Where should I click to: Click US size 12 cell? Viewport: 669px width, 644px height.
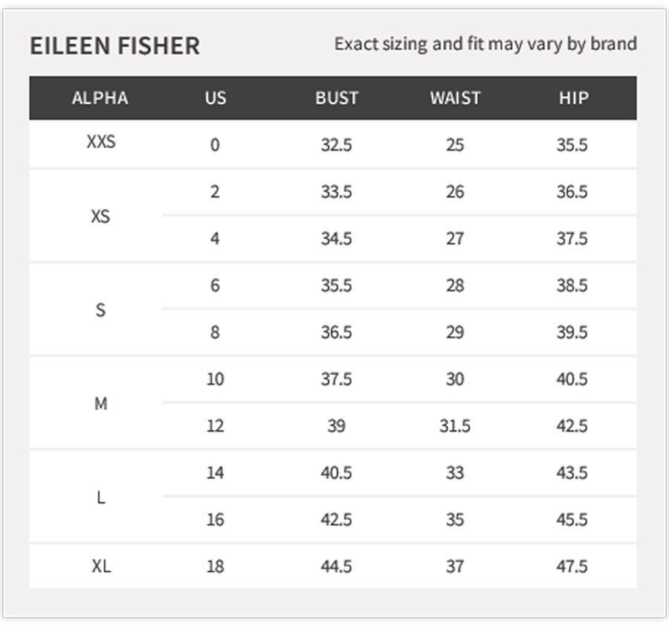pos(215,426)
